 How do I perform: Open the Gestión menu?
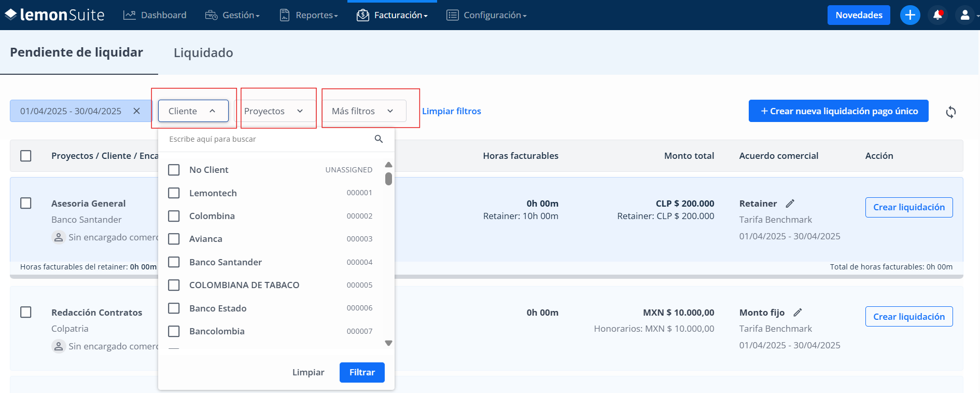click(x=233, y=15)
